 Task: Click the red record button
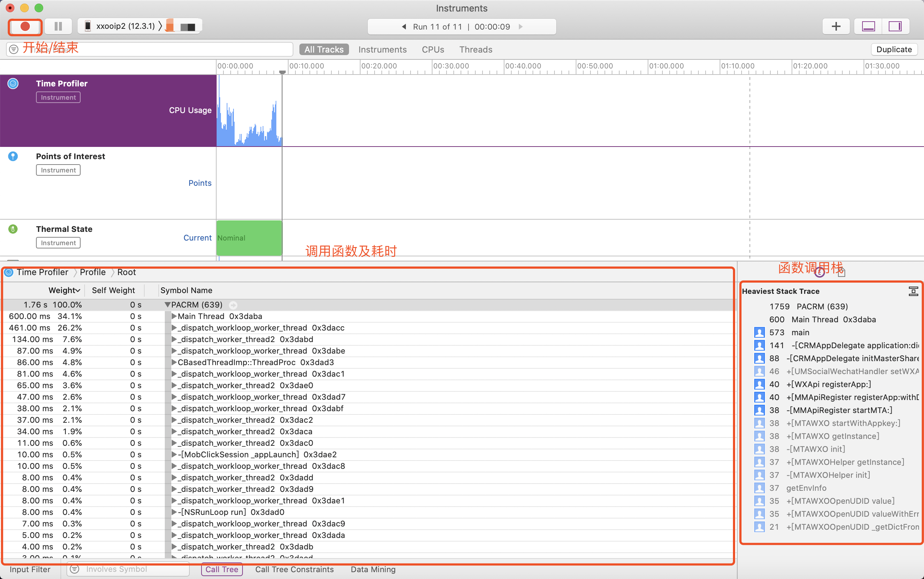tap(25, 26)
